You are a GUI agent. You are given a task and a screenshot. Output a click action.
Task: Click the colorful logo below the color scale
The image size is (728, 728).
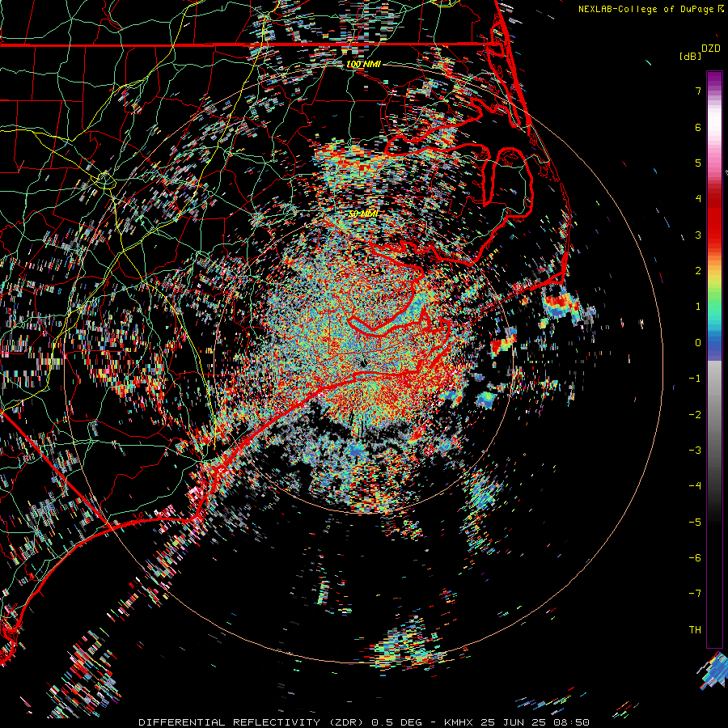(x=712, y=671)
